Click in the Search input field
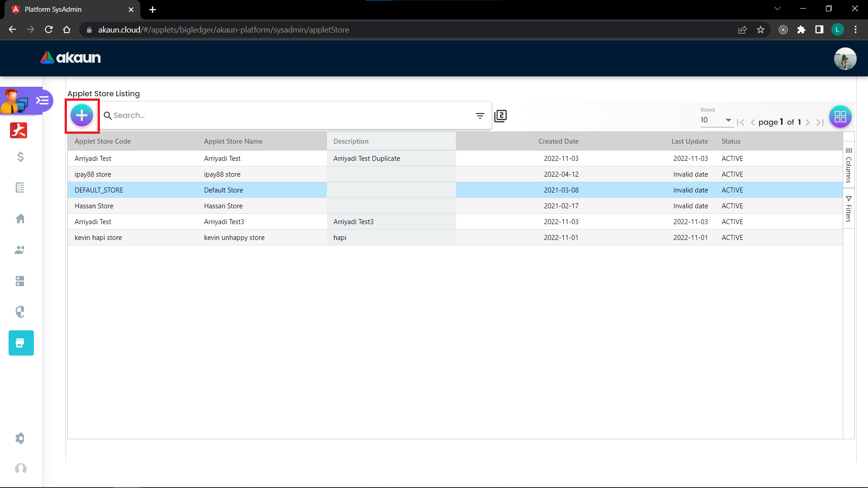This screenshot has height=488, width=868. 289,116
